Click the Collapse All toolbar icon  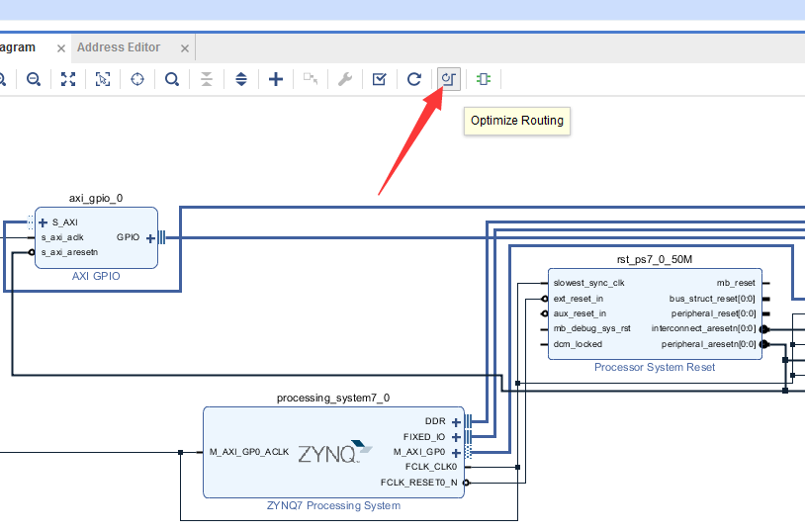pyautogui.click(x=207, y=79)
